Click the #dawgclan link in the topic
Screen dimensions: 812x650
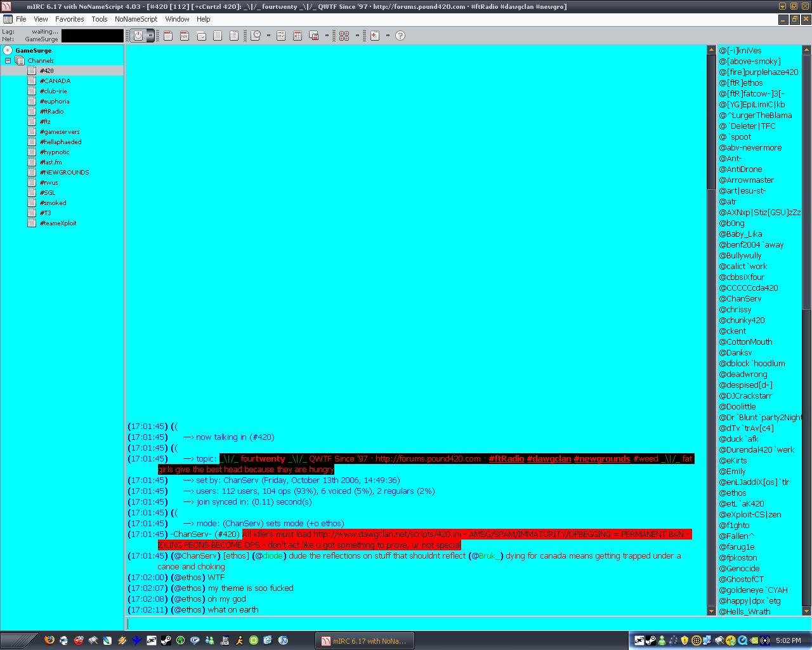tap(549, 459)
